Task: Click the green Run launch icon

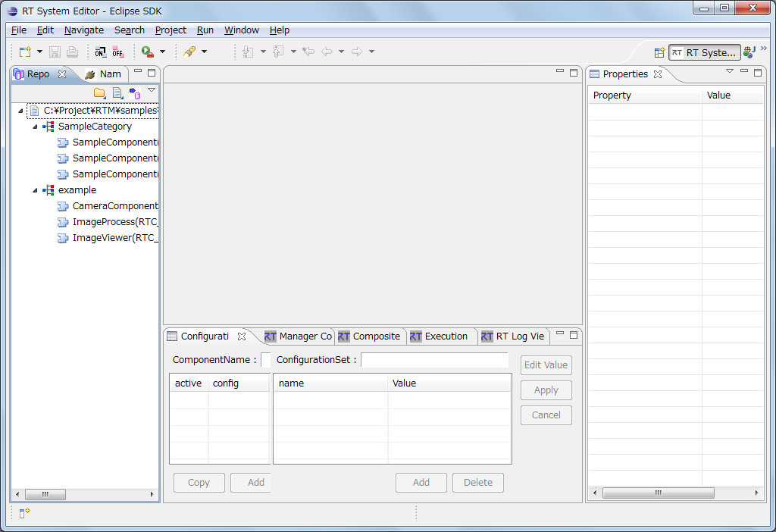Action: click(148, 52)
